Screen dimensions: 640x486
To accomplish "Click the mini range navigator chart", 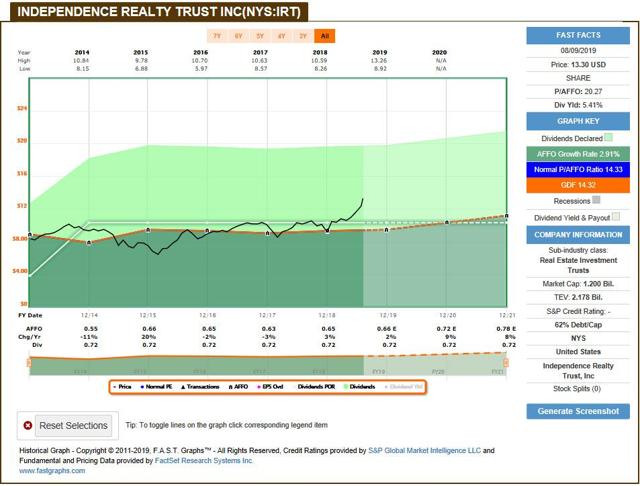I will coord(268,364).
